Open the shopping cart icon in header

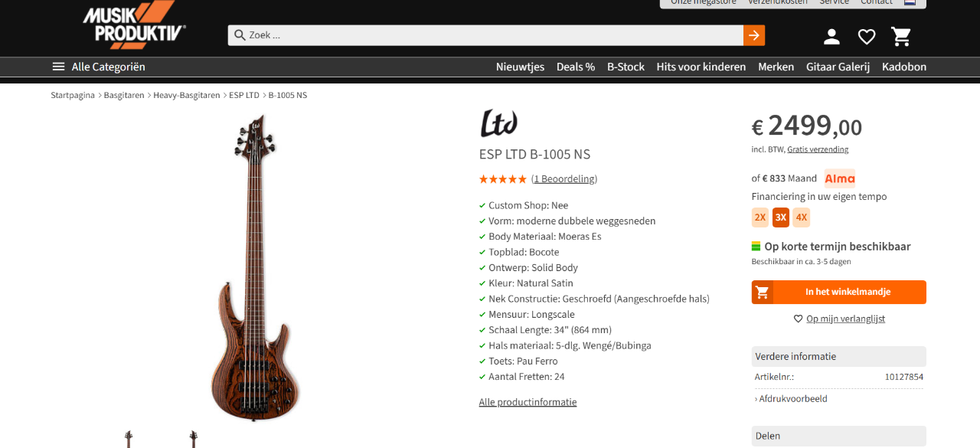(x=901, y=36)
